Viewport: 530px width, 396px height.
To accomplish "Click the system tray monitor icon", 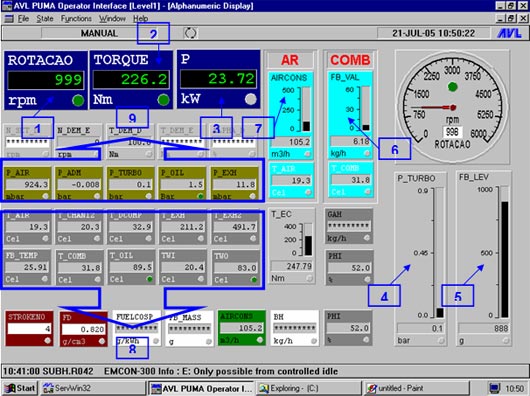I will coord(495,388).
